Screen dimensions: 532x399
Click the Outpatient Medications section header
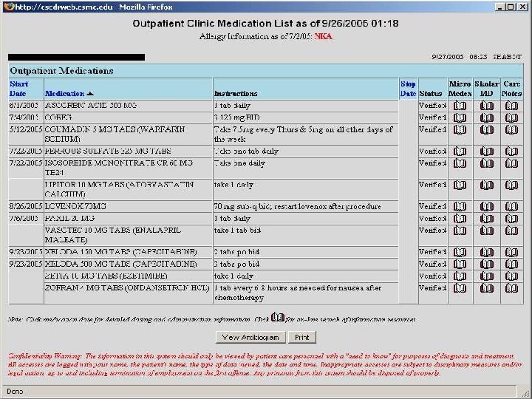(61, 71)
